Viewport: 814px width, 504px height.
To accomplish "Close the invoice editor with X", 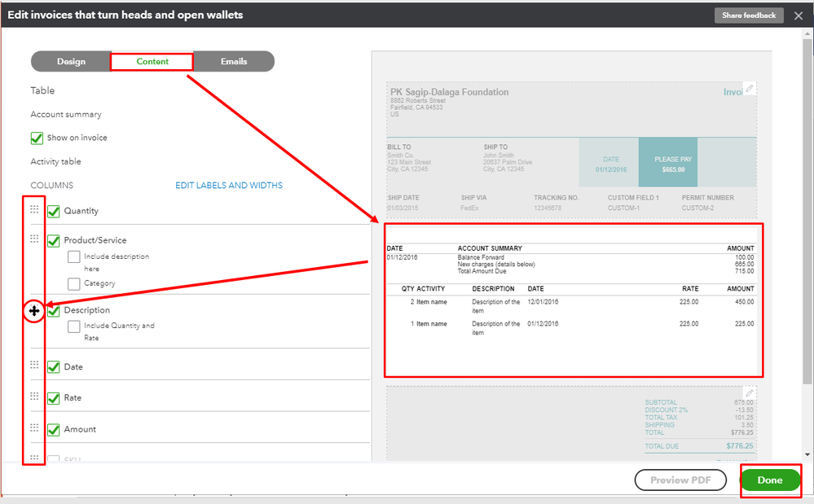I will pos(799,15).
